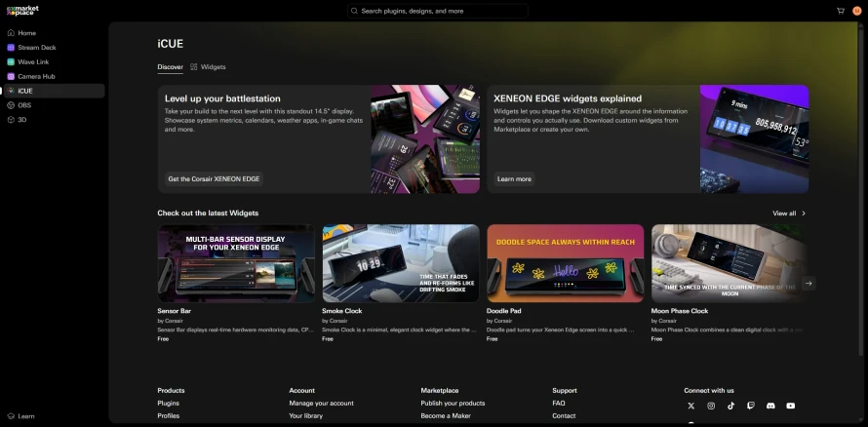Switch to the Discover tab

pyautogui.click(x=170, y=67)
